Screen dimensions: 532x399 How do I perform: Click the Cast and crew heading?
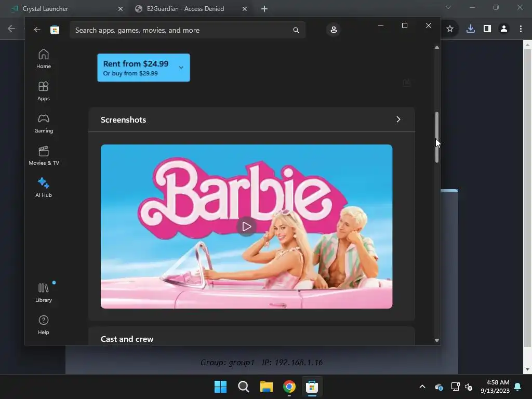127,339
